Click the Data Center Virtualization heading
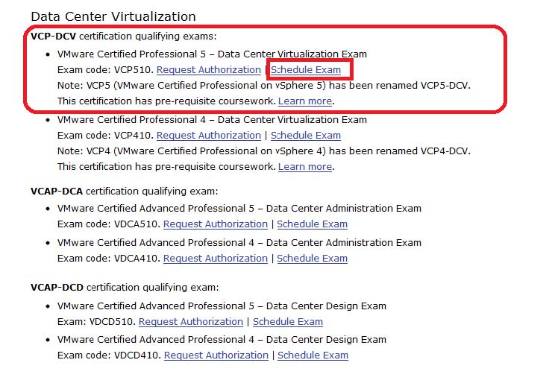This screenshot has height=392, width=555. click(x=113, y=16)
